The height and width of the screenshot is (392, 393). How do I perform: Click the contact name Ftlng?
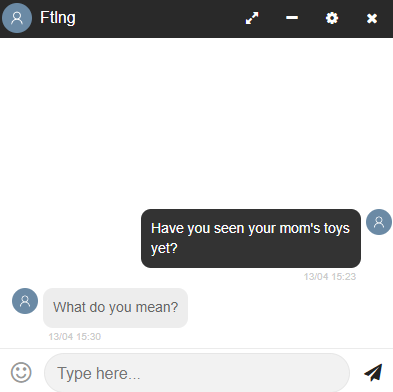point(58,18)
